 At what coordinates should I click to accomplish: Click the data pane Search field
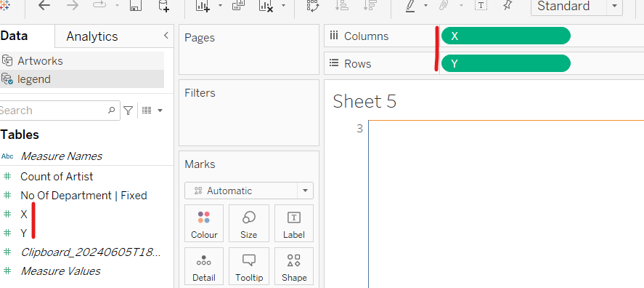pos(57,111)
